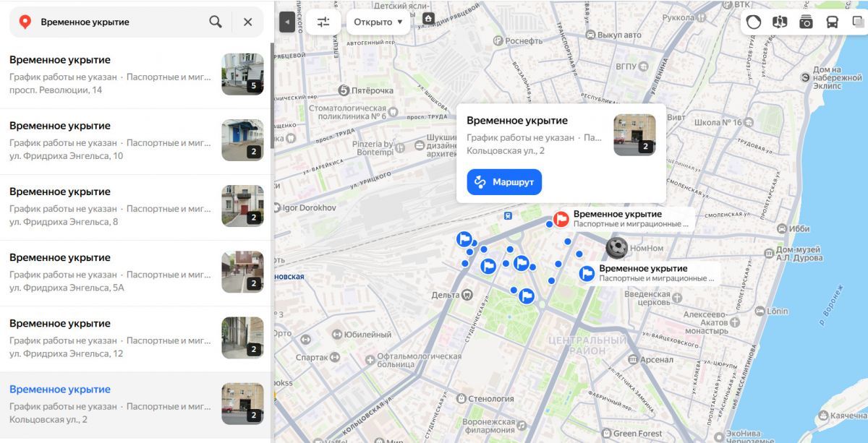Click the Стоматологическая поликлиника № 6 label

coord(348,111)
